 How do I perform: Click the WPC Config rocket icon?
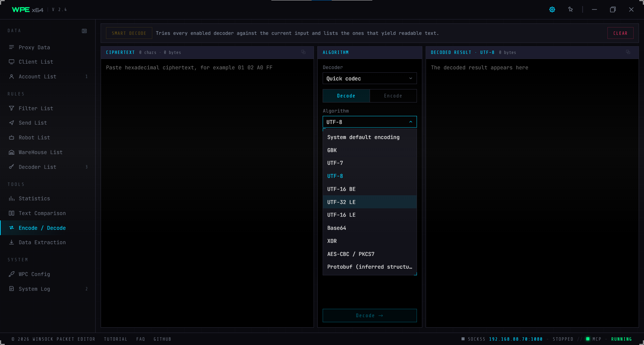click(11, 274)
